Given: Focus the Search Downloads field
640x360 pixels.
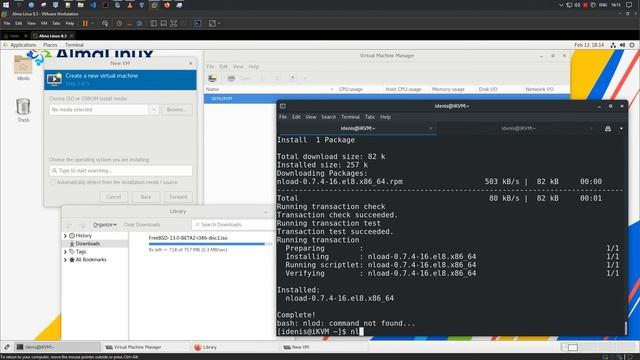Looking at the screenshot, I should [233, 224].
